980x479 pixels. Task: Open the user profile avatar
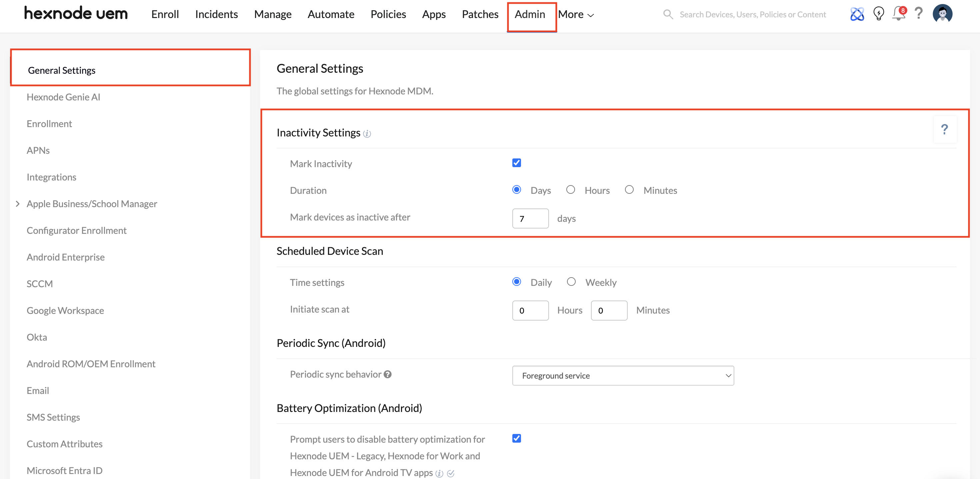942,14
